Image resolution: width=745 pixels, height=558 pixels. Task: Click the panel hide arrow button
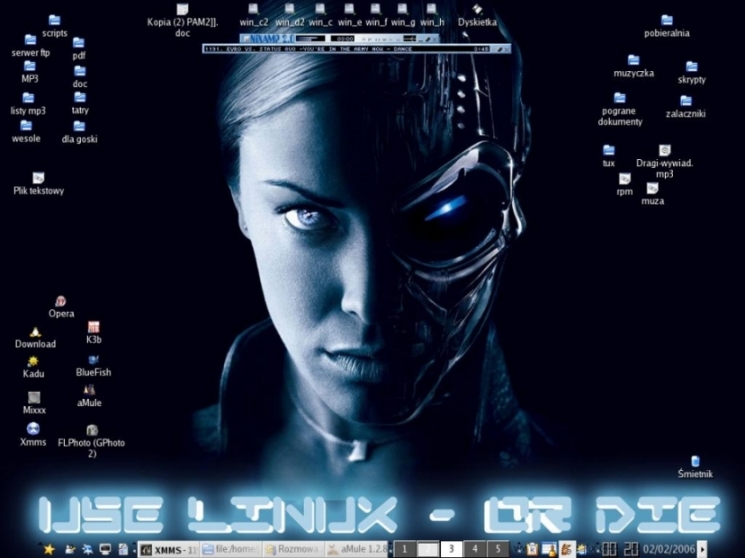tap(703, 549)
